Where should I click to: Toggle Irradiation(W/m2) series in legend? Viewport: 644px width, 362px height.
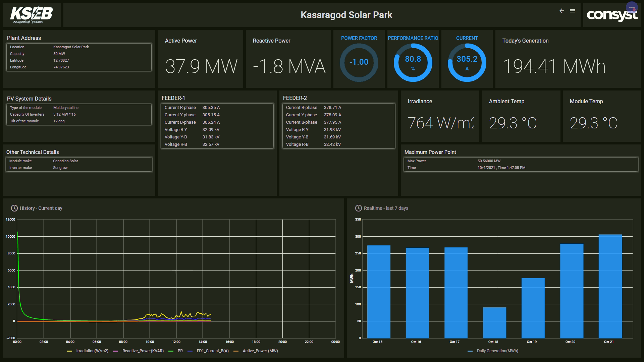click(92, 351)
